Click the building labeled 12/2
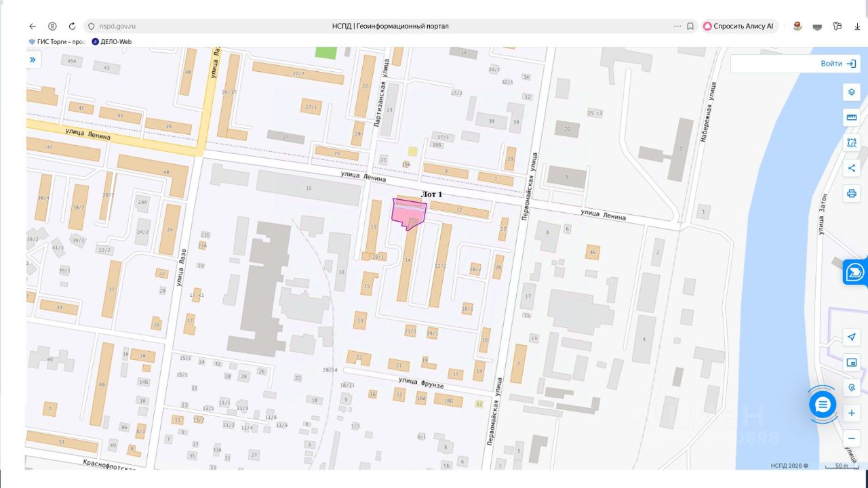Viewport: 868px width, 488px height. 440,265
